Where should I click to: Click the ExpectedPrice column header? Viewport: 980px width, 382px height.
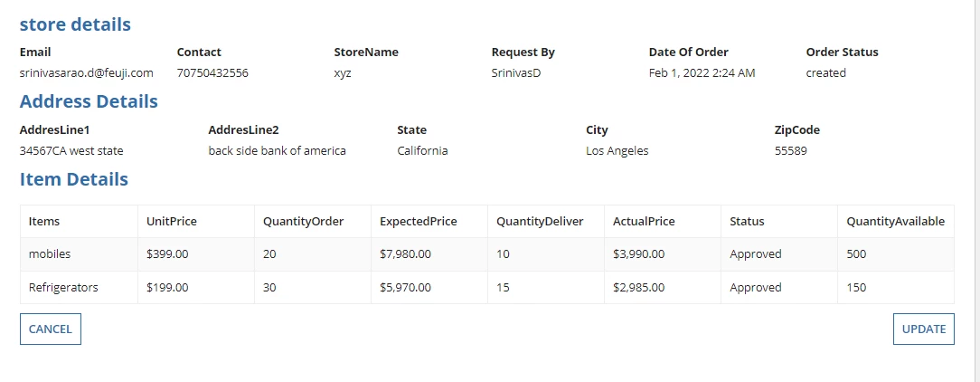click(x=418, y=221)
